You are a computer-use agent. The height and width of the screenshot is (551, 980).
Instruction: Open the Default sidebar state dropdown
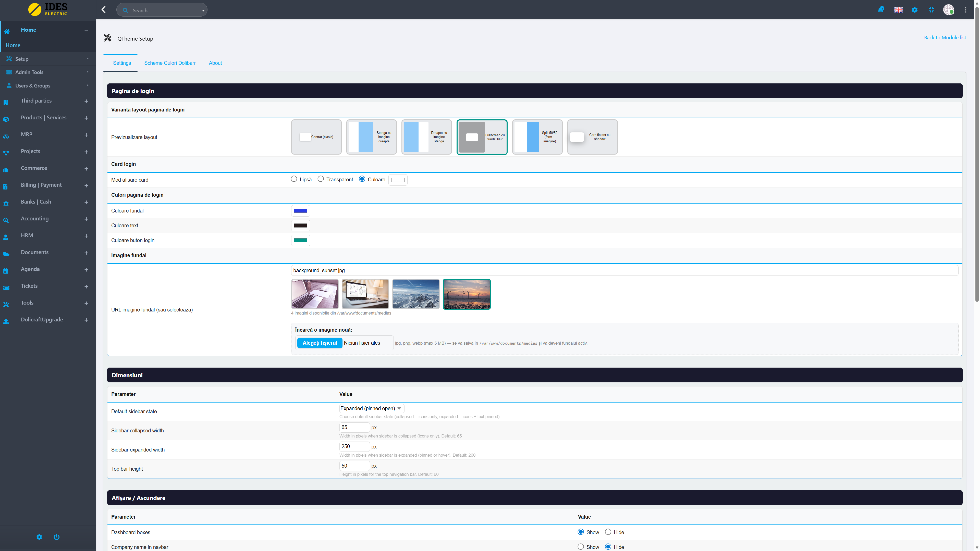coord(371,408)
